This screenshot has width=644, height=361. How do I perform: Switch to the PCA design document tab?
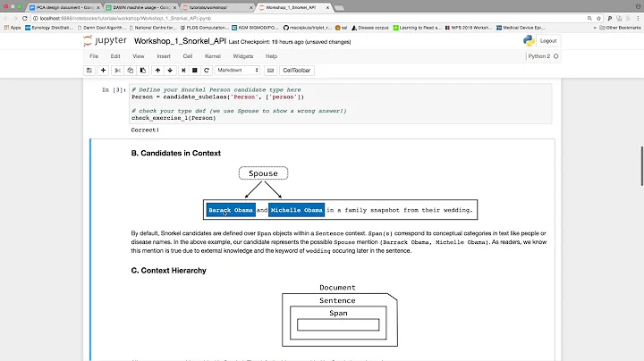point(64,7)
